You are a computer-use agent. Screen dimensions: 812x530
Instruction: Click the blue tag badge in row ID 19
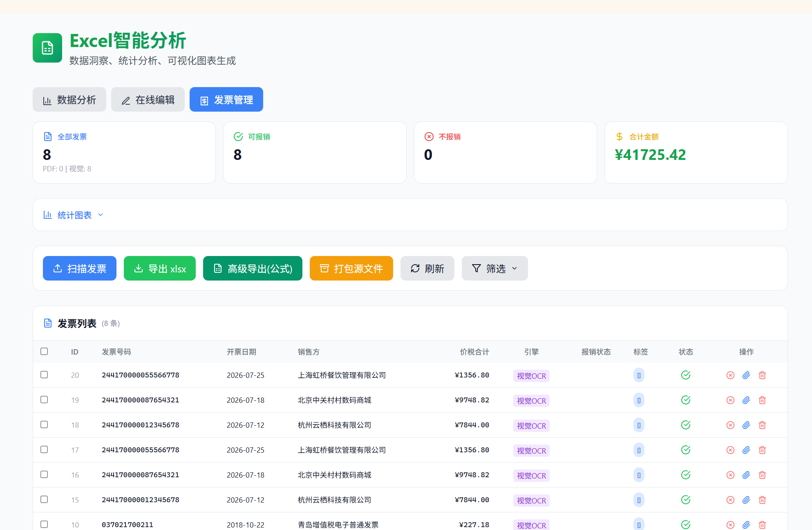(639, 400)
